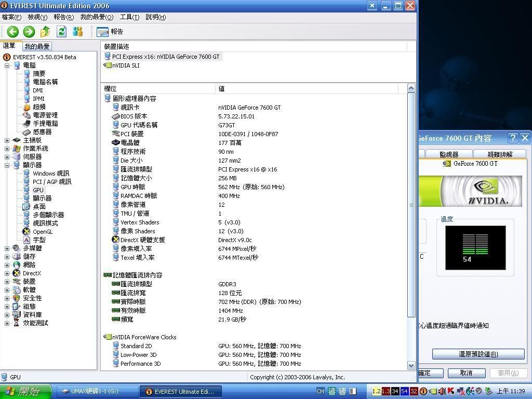Click the 報告 report button in toolbar

tap(110, 32)
